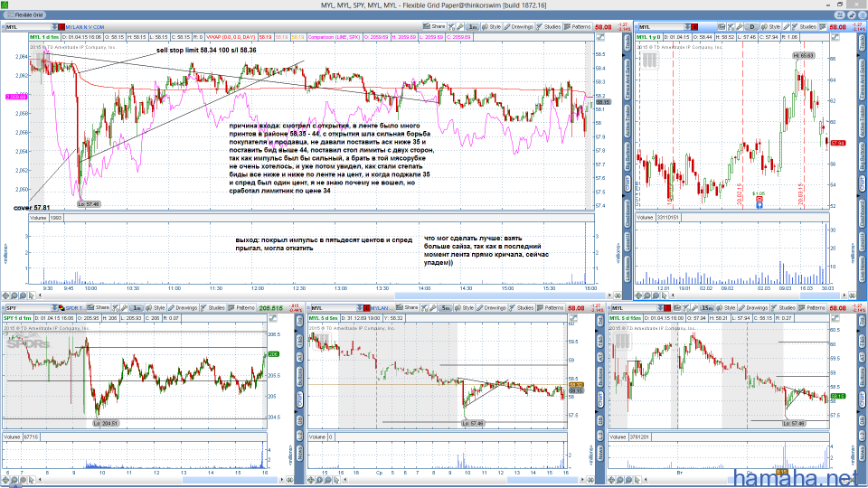Viewport: 868px width, 488px height.
Task: Click main chart horizontal scrollbar thumb
Action: pos(501,296)
